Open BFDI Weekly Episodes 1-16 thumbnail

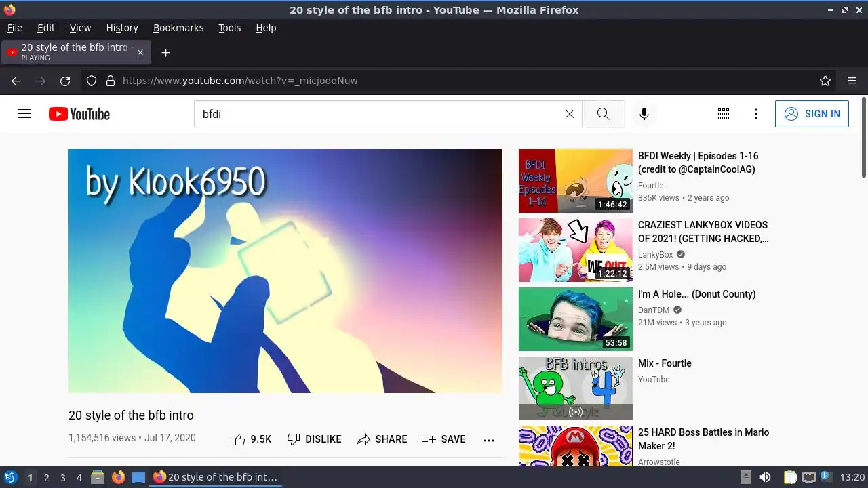click(x=576, y=181)
